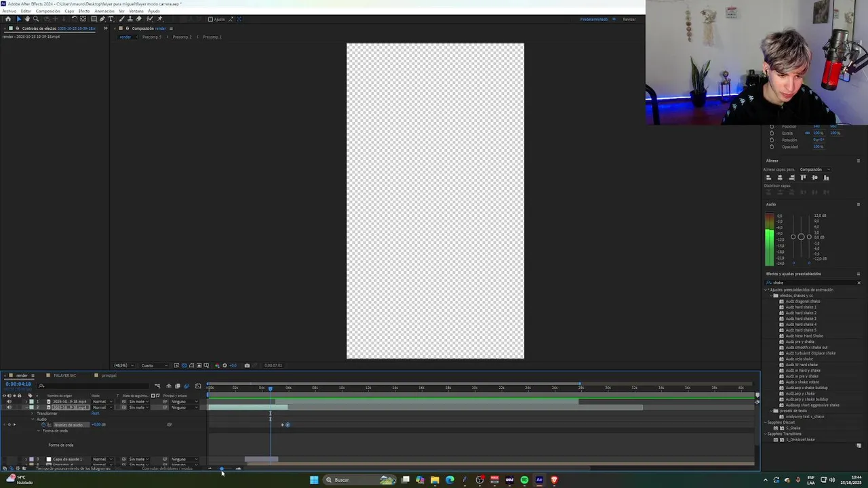Viewport: 868px width, 488px height.
Task: Toggle Escala constrain proportions link
Action: tap(807, 133)
